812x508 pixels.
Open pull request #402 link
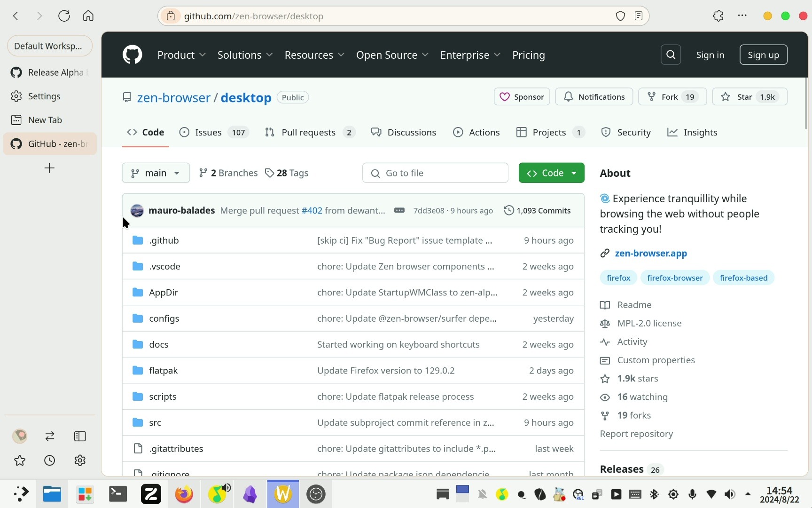[x=312, y=211]
